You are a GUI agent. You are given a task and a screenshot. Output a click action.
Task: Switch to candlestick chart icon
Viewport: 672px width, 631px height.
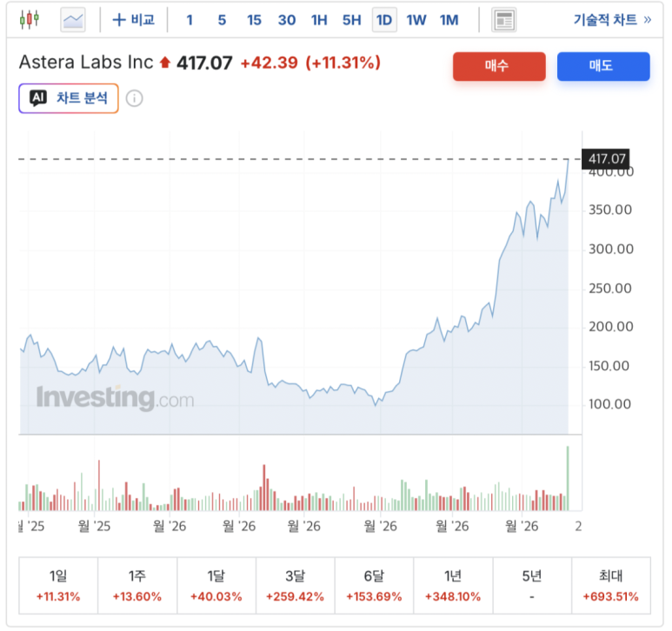tap(30, 20)
